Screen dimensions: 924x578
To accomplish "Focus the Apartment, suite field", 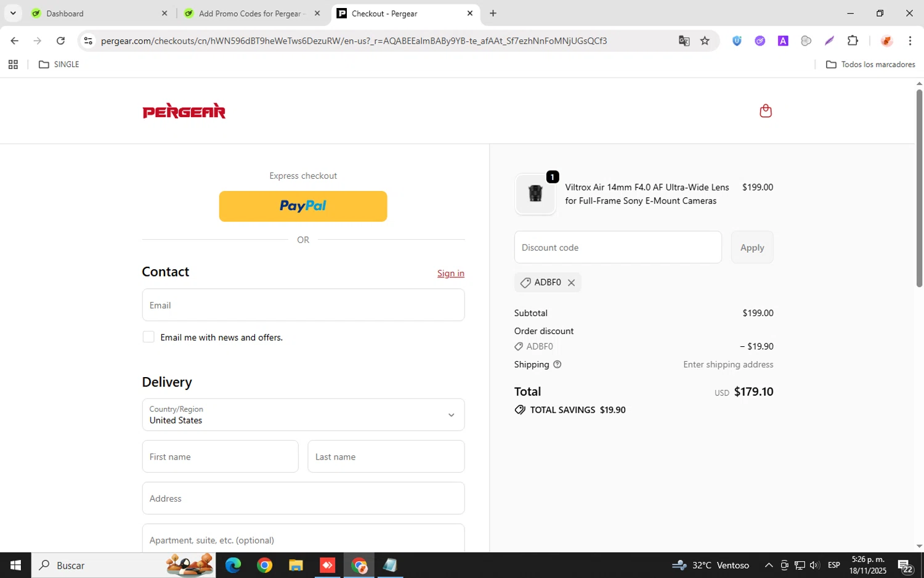I will 303,539.
